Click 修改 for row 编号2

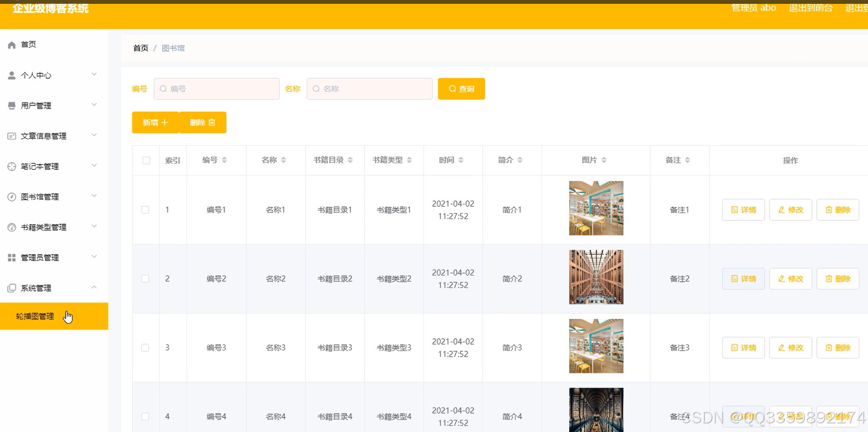click(791, 279)
